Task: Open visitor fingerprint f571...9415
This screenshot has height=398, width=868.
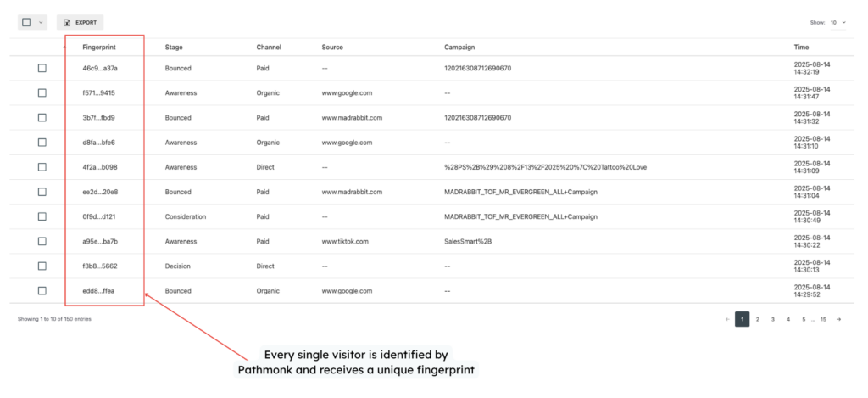Action: 98,93
